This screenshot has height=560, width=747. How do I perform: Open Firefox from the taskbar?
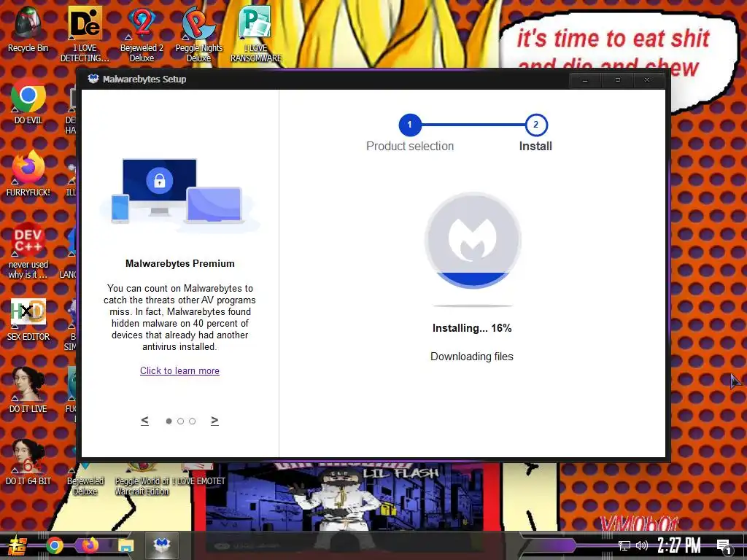[x=90, y=545]
